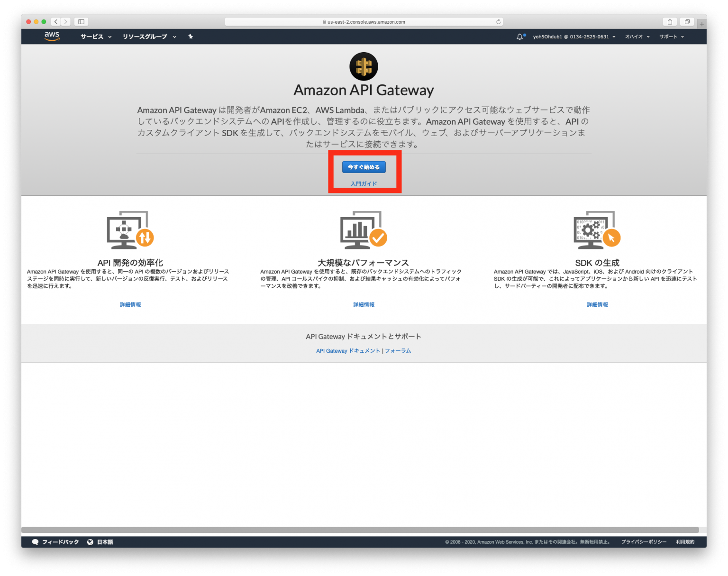
Task: Click the 大規模なパフォーマンス chart icon
Action: pos(363,231)
